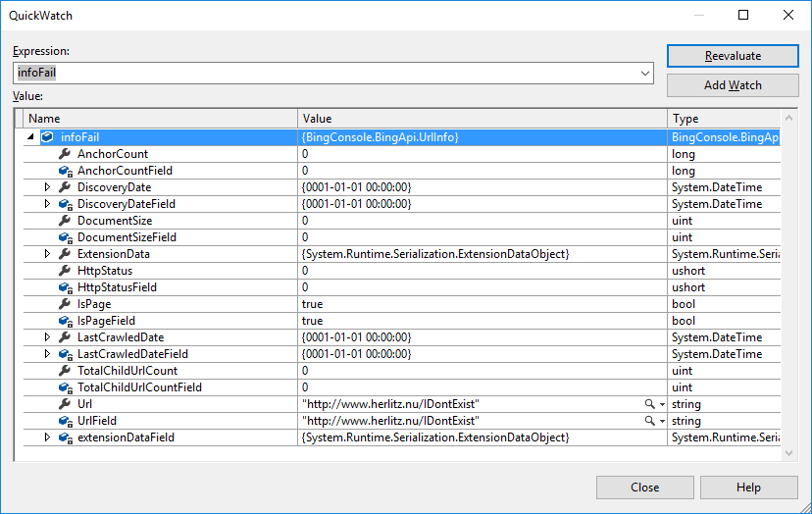Expand the LastCrawledDateField node

click(47, 354)
